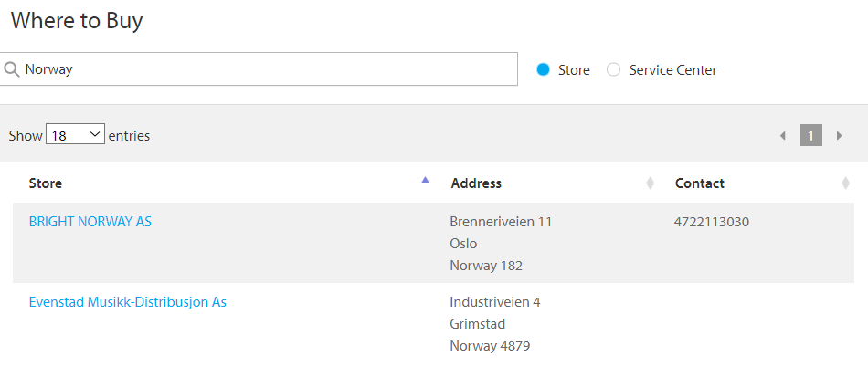Click the Store column header text
The image size is (868, 377).
point(46,183)
